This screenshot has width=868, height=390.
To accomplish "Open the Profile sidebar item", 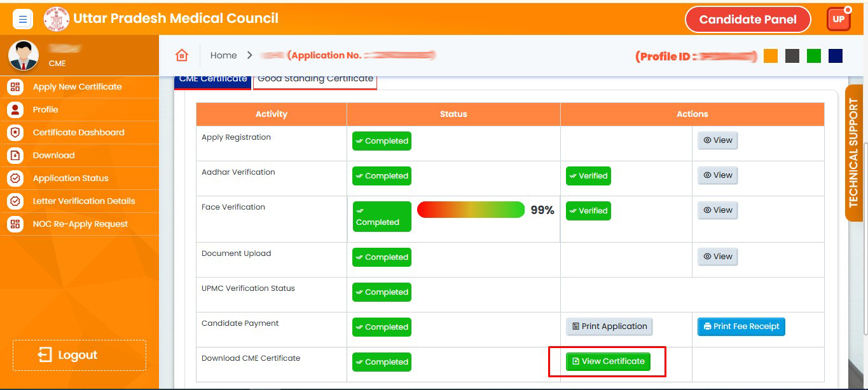I will (45, 110).
